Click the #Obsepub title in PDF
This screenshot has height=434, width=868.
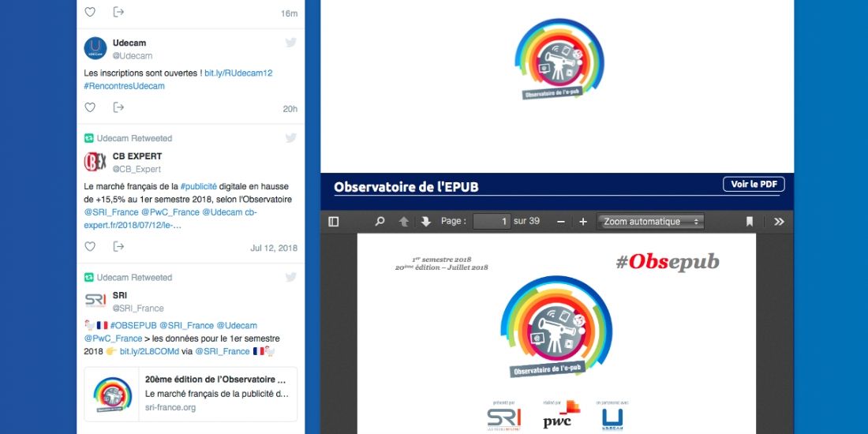coord(668,262)
